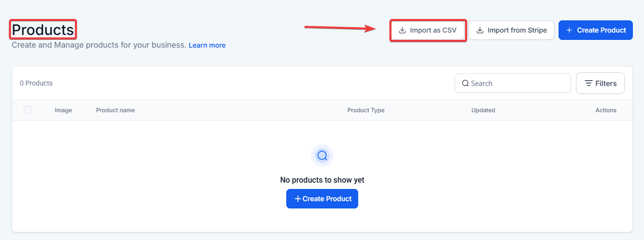Click the Actions column header
The height and width of the screenshot is (240, 644).
coord(606,110)
